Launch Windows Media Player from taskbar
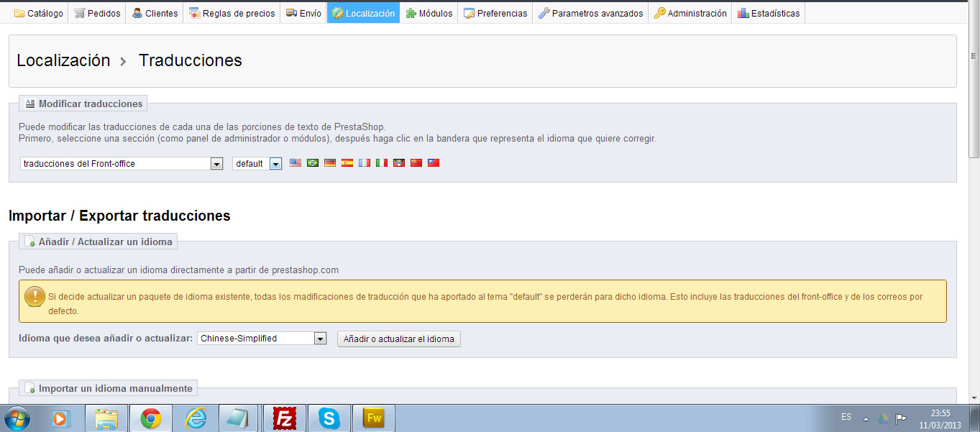 point(63,418)
